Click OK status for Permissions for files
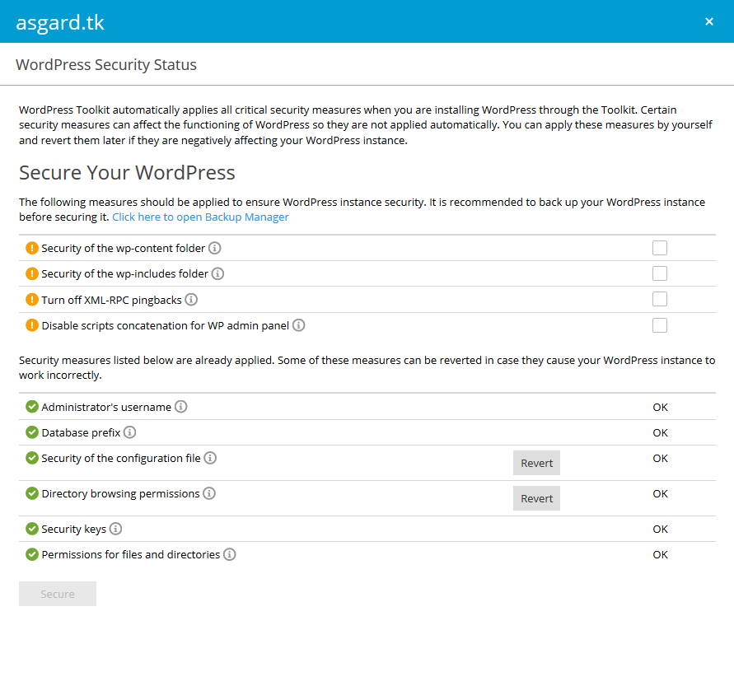Image resolution: width=734 pixels, height=700 pixels. (660, 554)
